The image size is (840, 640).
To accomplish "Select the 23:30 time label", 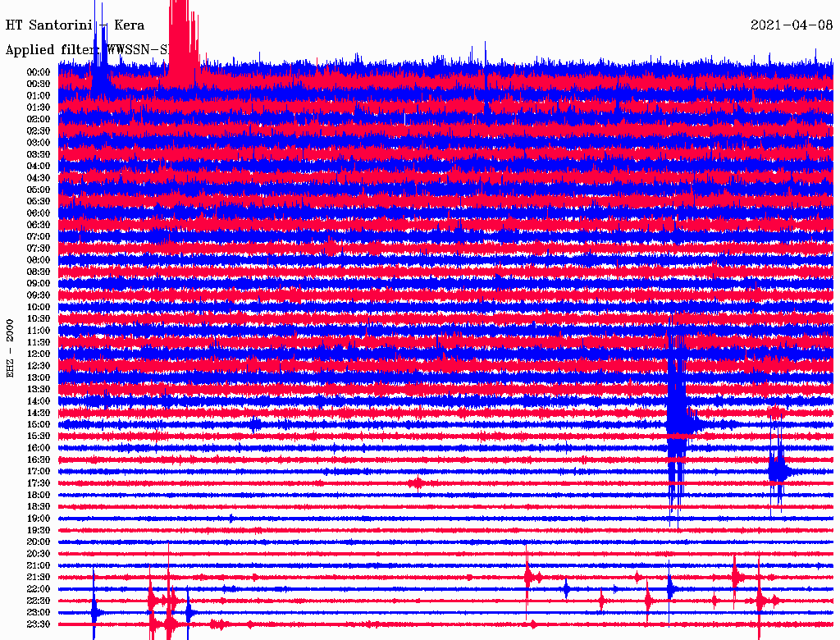I will [39, 624].
